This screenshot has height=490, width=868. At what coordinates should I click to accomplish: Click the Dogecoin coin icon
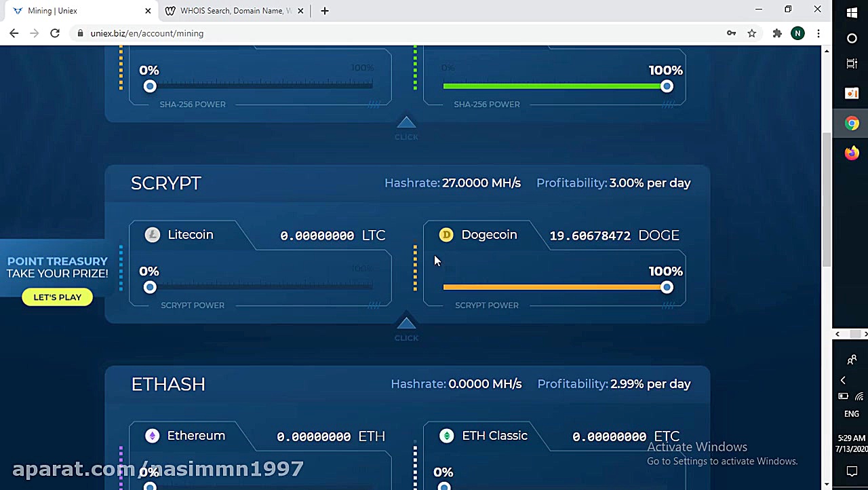tap(446, 235)
